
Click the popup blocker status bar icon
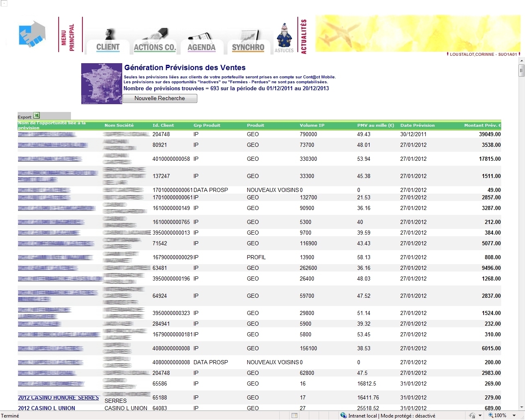tap(294, 415)
